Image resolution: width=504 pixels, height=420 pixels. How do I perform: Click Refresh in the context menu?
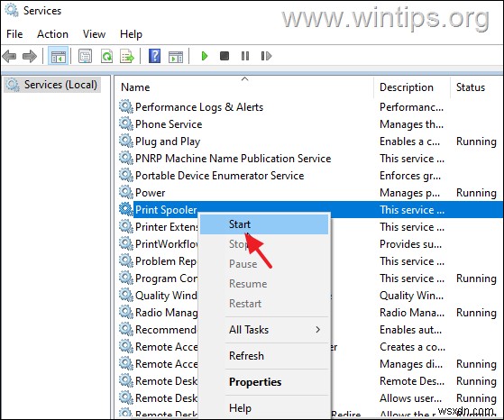(x=246, y=356)
